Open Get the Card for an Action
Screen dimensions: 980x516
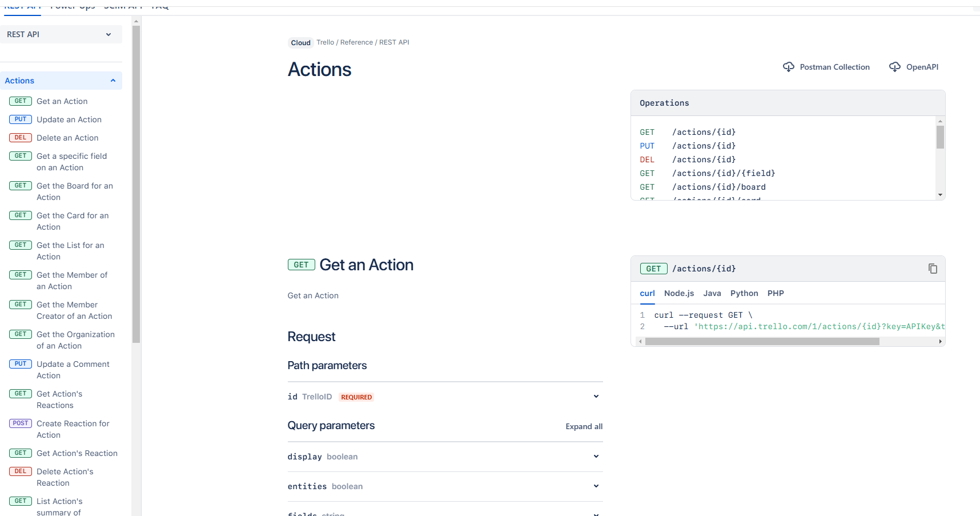point(73,221)
